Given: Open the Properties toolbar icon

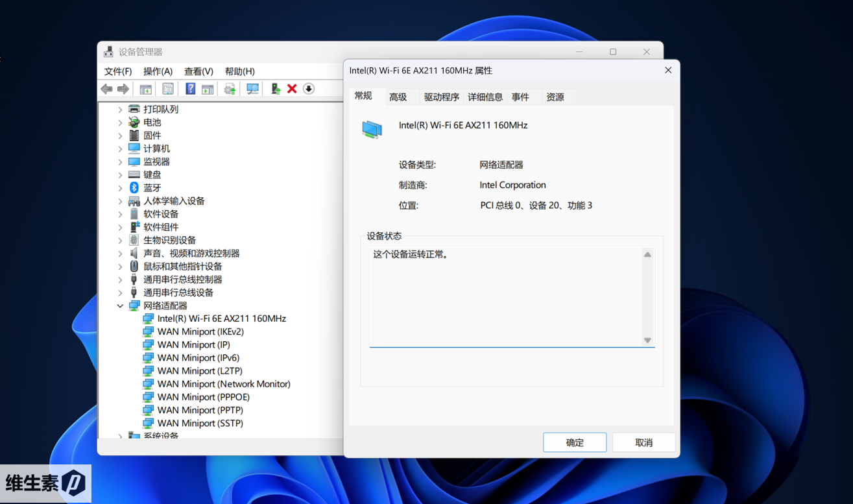Looking at the screenshot, I should 168,89.
